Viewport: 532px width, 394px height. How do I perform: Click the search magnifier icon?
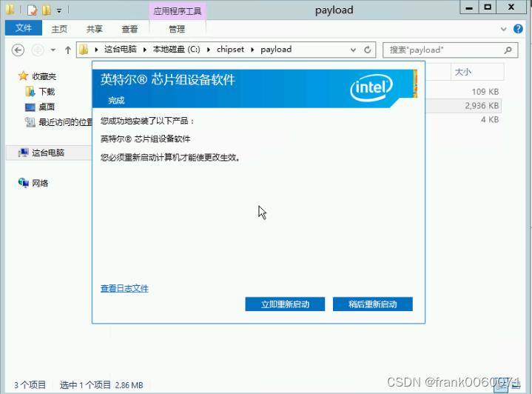point(508,50)
